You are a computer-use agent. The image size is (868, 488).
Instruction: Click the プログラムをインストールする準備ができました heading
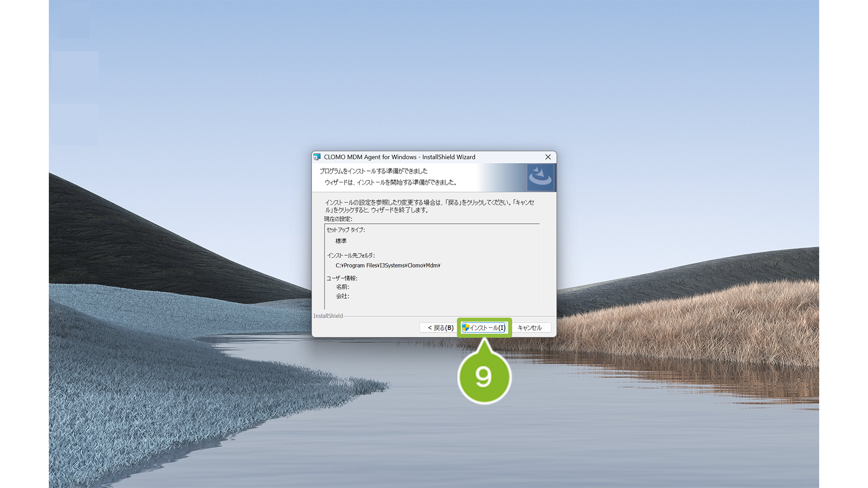373,171
